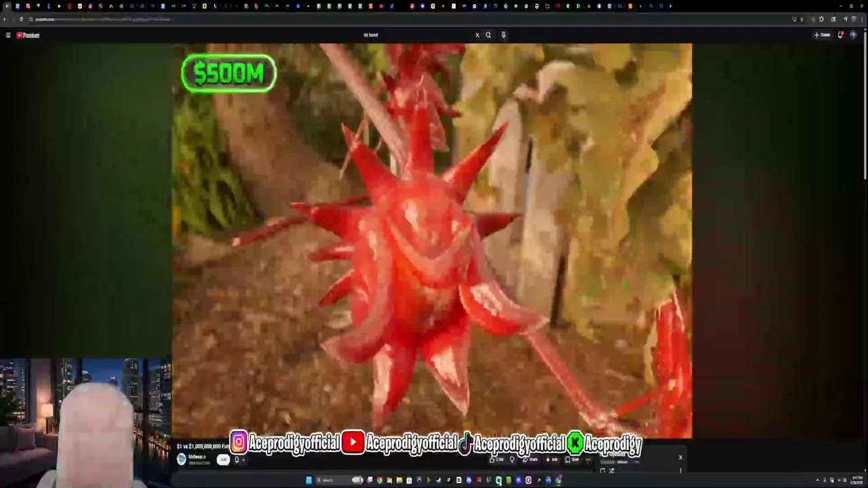Open the browser extensions puzzle icon

[821, 19]
